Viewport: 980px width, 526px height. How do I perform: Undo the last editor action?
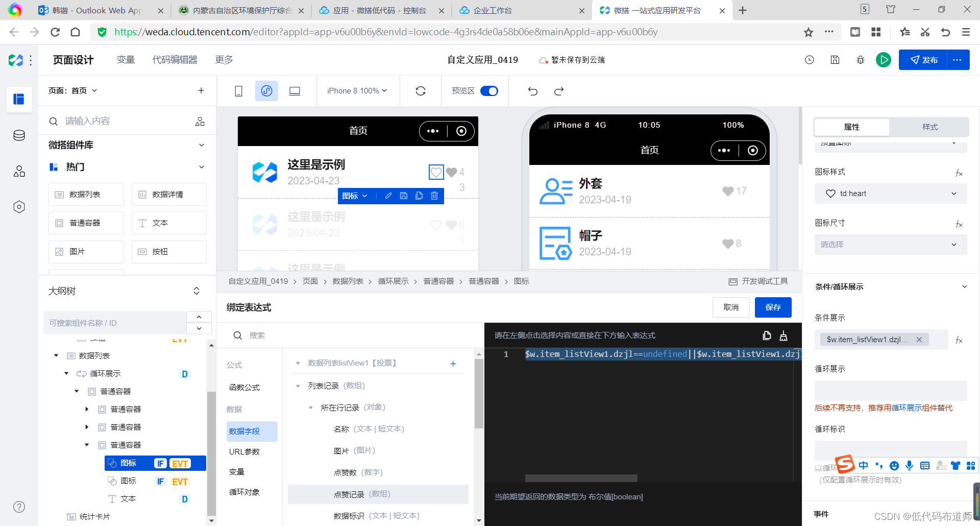[x=533, y=91]
